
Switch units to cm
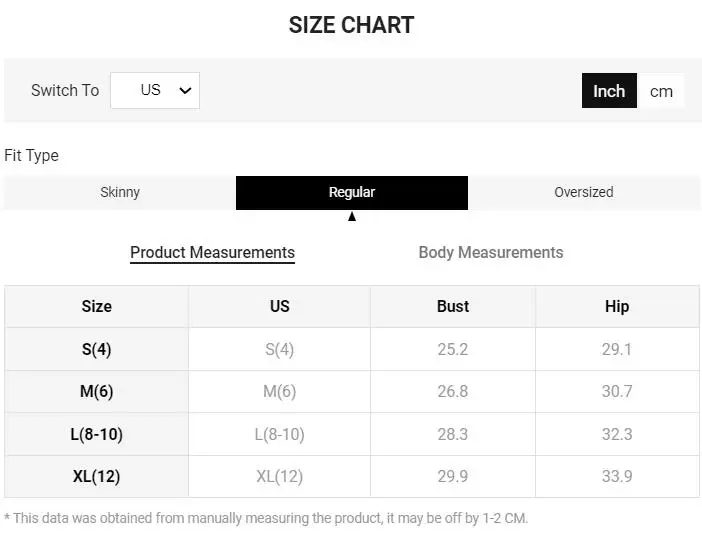[661, 91]
